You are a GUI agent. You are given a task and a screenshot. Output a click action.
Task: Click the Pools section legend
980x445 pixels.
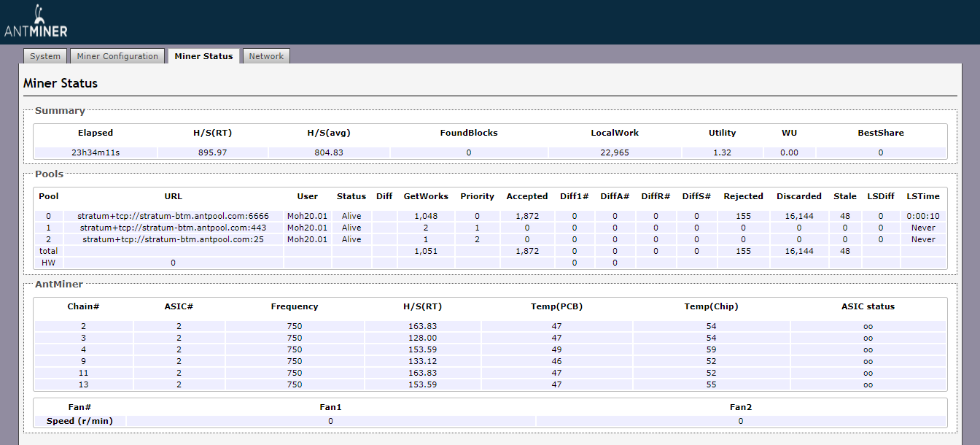pos(49,174)
